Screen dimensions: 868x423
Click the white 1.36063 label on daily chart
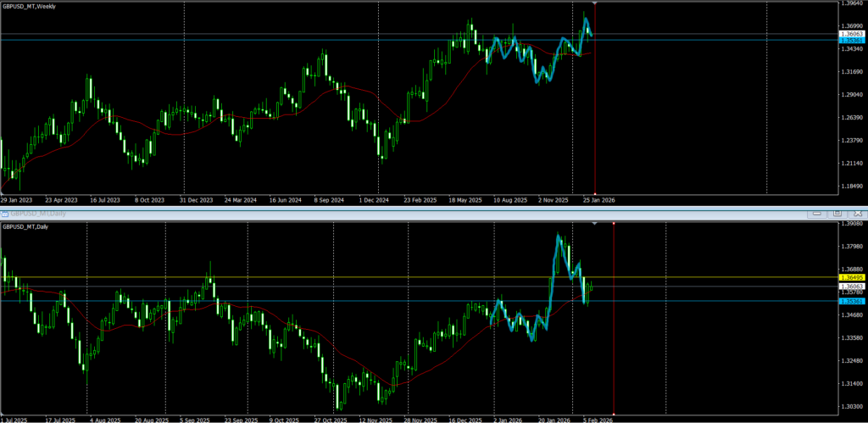(x=851, y=287)
